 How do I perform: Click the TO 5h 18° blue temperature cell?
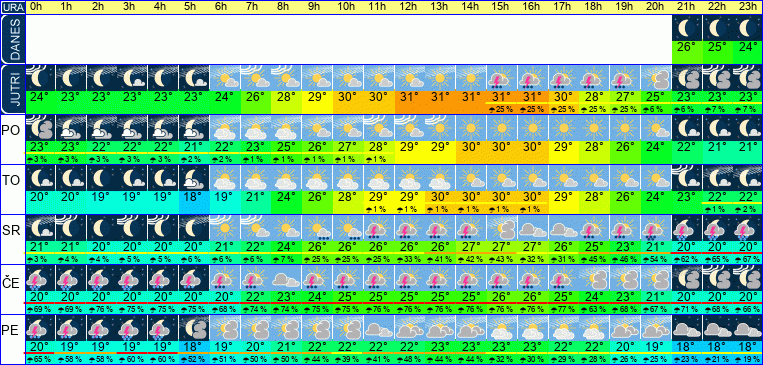click(194, 198)
